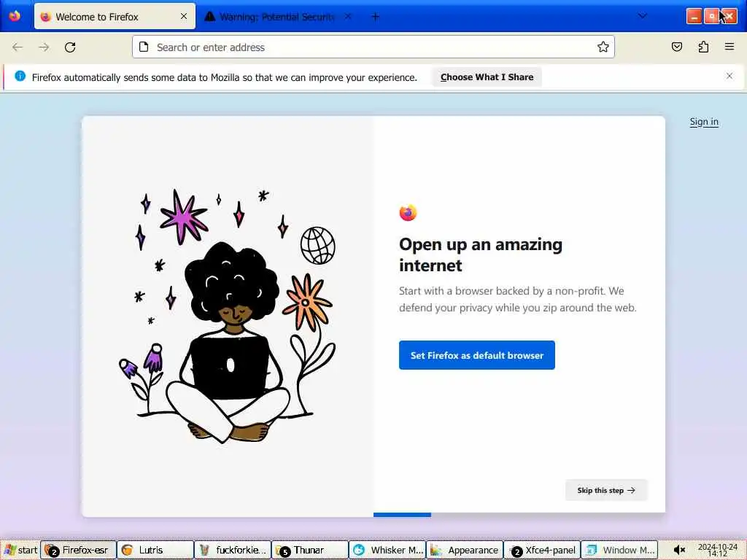Viewport: 747px width, 560px height.
Task: Open the Save to Pocket icon
Action: pos(676,47)
